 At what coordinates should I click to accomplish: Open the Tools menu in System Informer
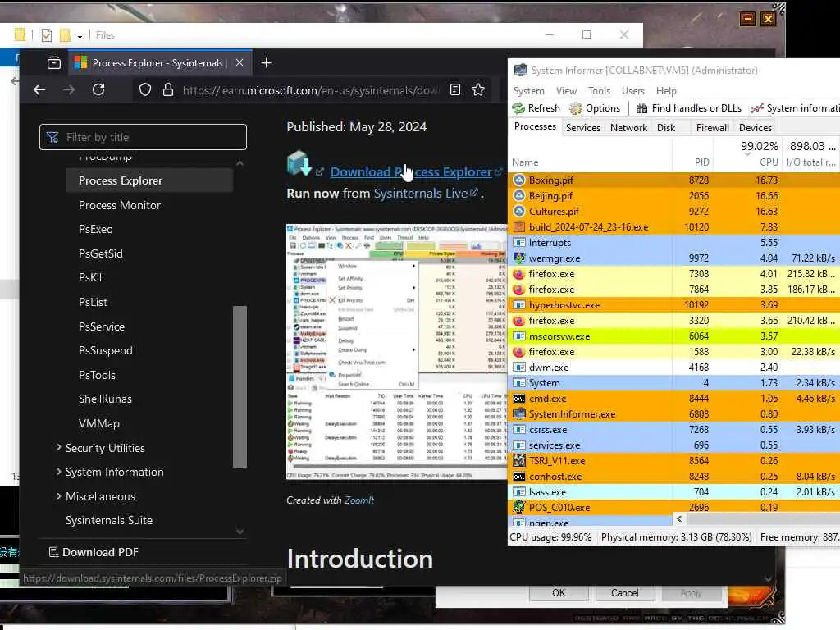[x=599, y=91]
